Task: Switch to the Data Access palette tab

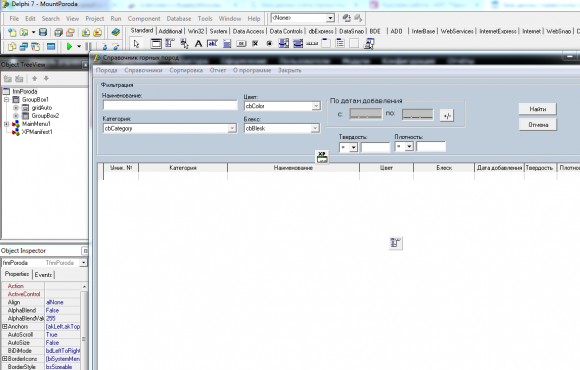Action: pyautogui.click(x=248, y=31)
